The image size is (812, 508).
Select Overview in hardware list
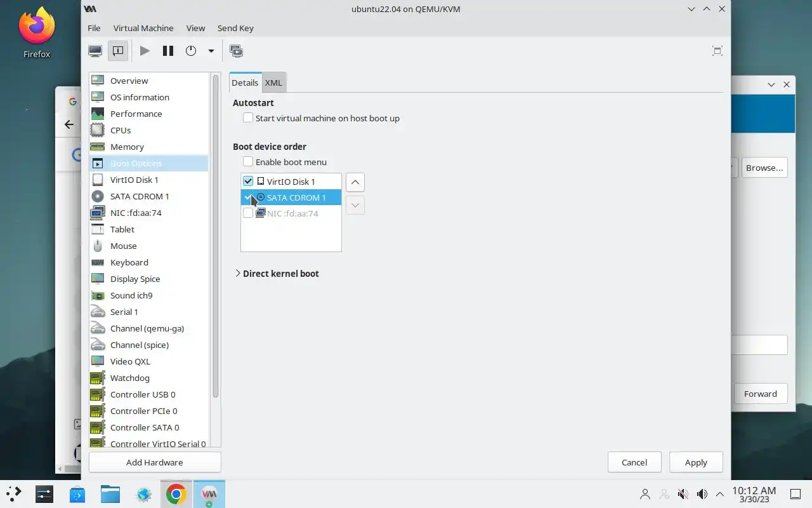tap(148, 81)
